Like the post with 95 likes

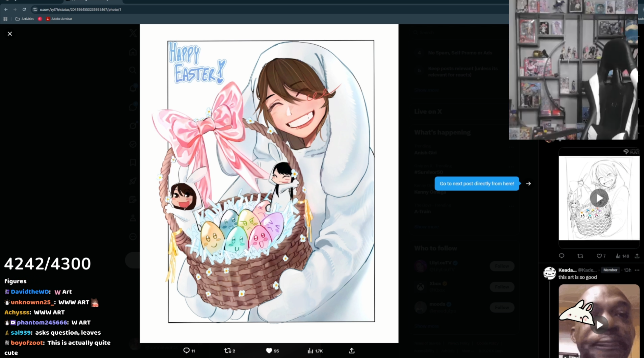(x=269, y=350)
